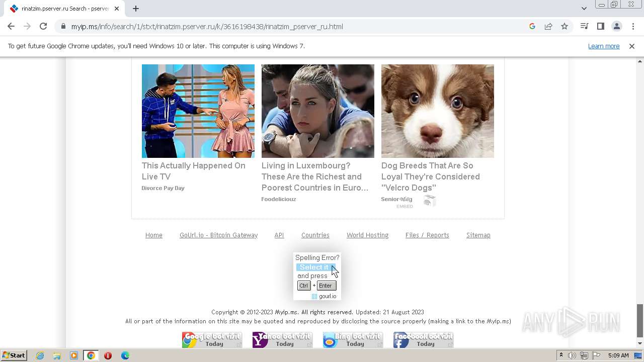Click the Divorce Pay Day source label
Screen dimensions: 644x362
coord(163,188)
